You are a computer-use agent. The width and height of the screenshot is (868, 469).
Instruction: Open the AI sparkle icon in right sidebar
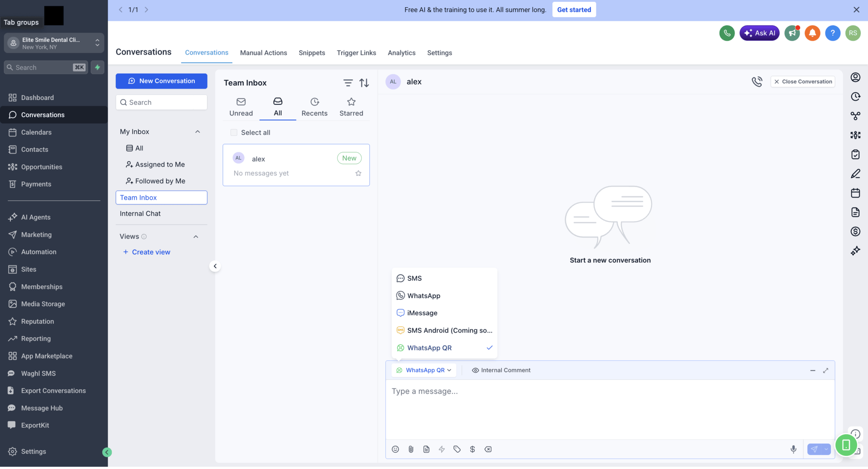(x=855, y=251)
